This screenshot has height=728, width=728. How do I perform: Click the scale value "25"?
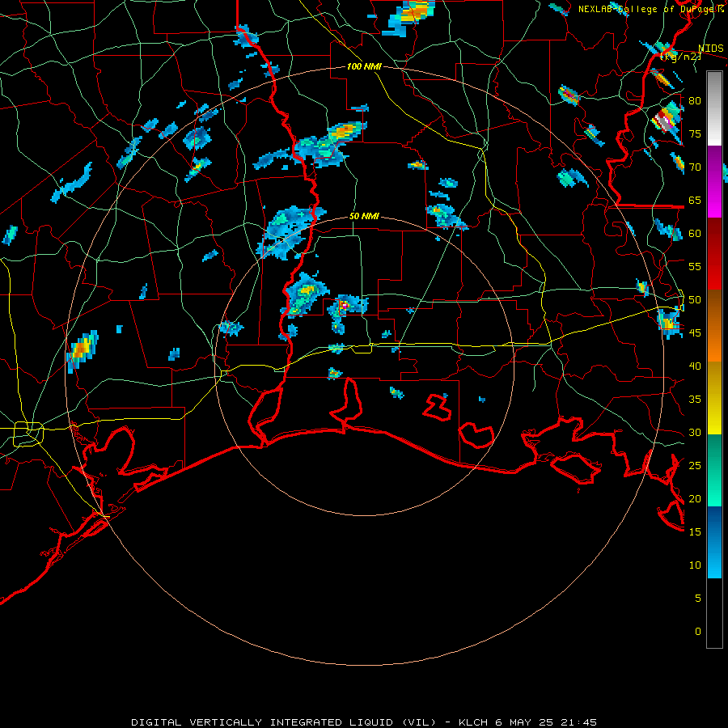(695, 466)
